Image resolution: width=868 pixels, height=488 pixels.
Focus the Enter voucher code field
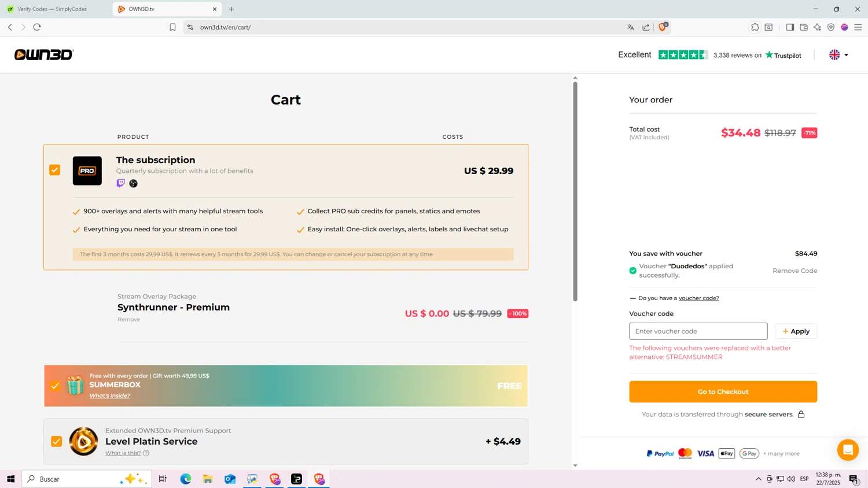point(698,331)
